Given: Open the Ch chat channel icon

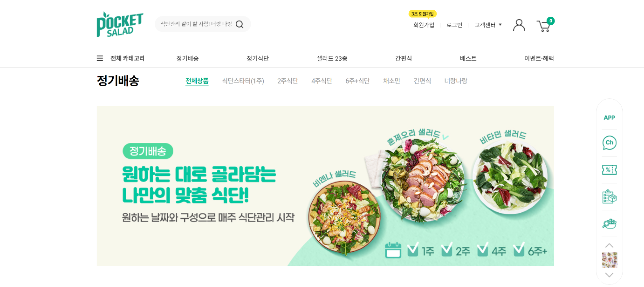Looking at the screenshot, I should 609,143.
